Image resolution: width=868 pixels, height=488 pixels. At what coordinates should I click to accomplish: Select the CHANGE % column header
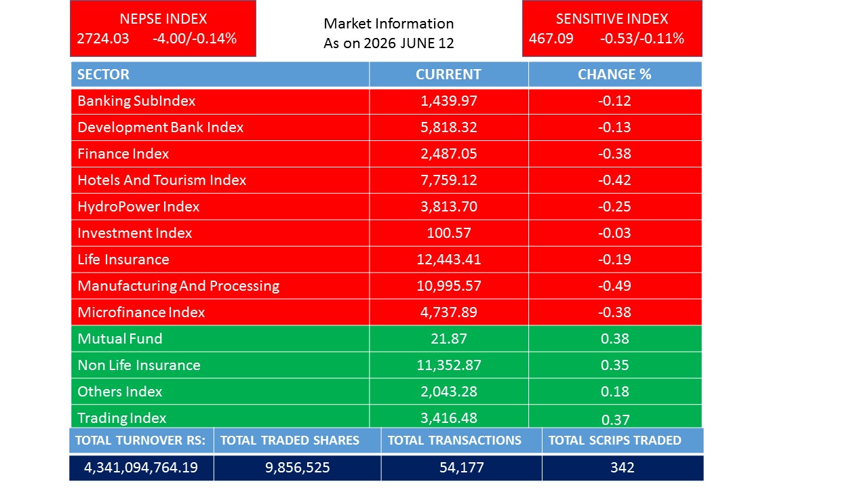[x=614, y=75]
